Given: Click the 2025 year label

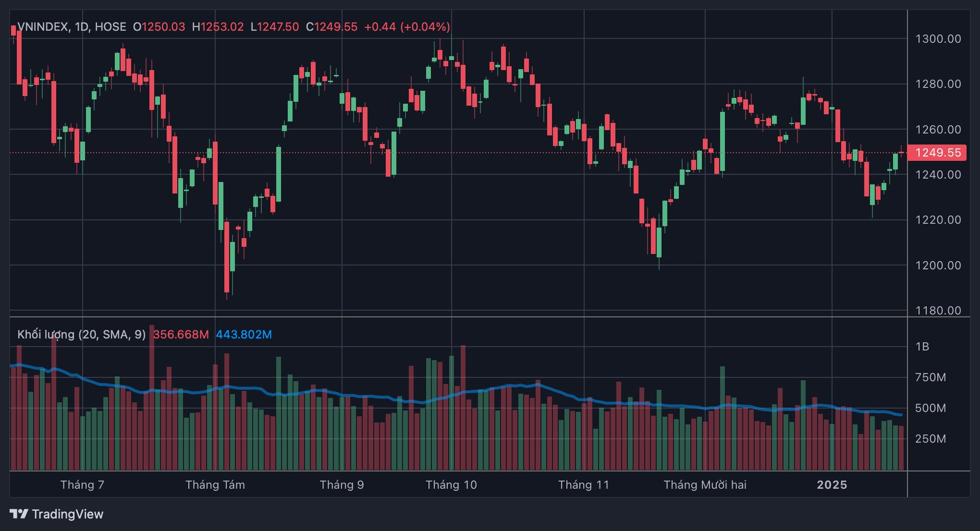Looking at the screenshot, I should point(831,485).
